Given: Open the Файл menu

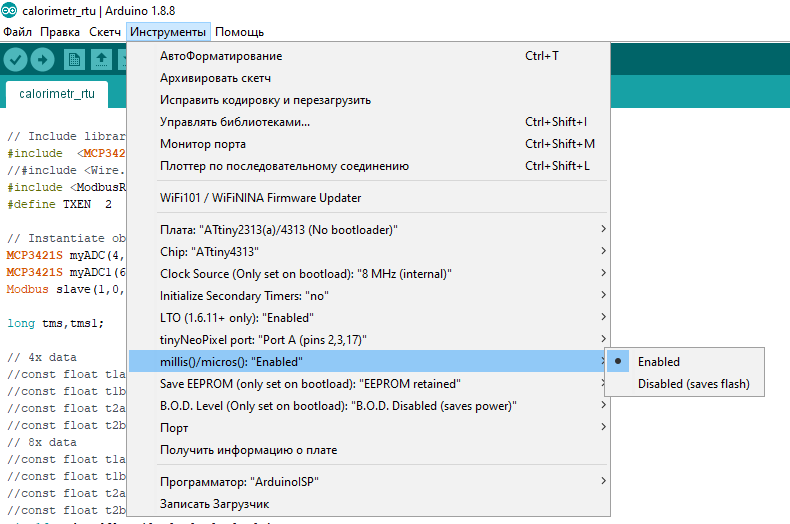Looking at the screenshot, I should (x=17, y=32).
